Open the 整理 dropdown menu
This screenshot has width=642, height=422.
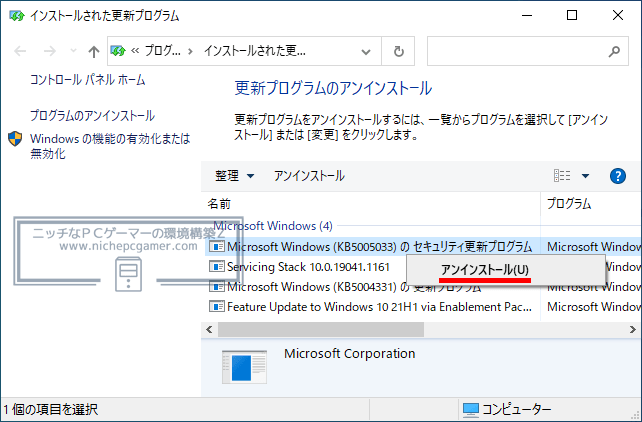click(x=235, y=176)
